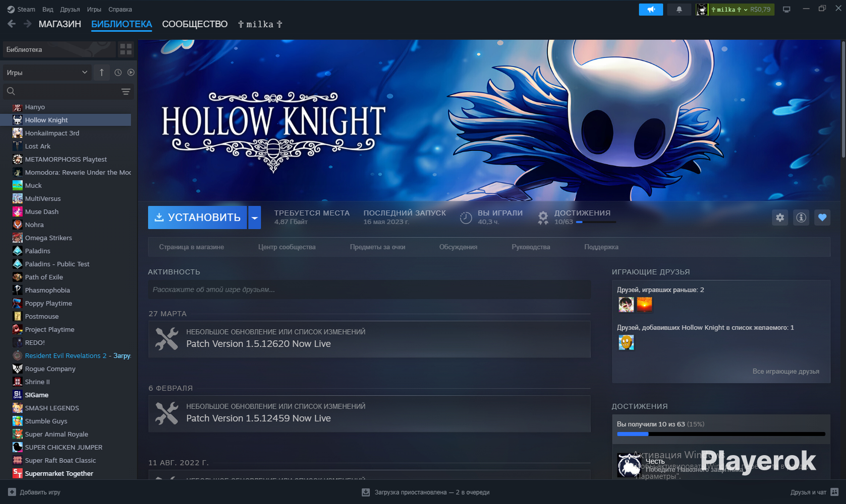The width and height of the screenshot is (846, 504).
Task: Open Обсуждения link
Action: (x=458, y=247)
